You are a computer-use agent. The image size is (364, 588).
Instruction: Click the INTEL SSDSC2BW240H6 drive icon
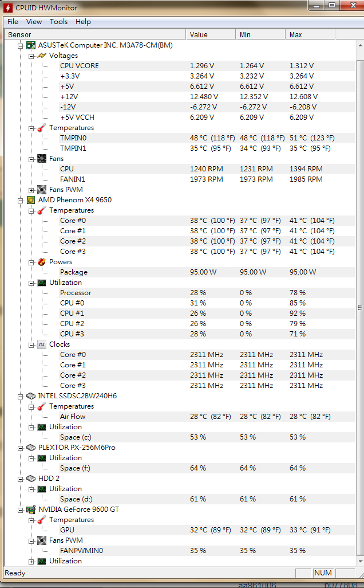point(31,396)
